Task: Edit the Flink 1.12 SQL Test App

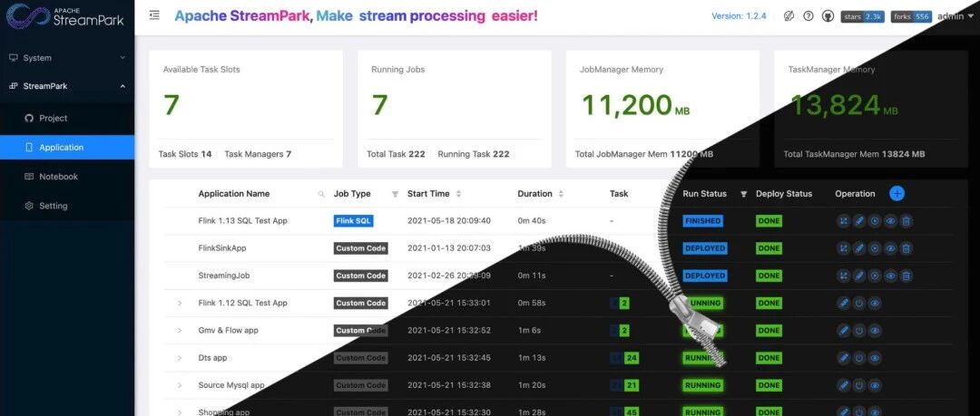Action: (844, 303)
